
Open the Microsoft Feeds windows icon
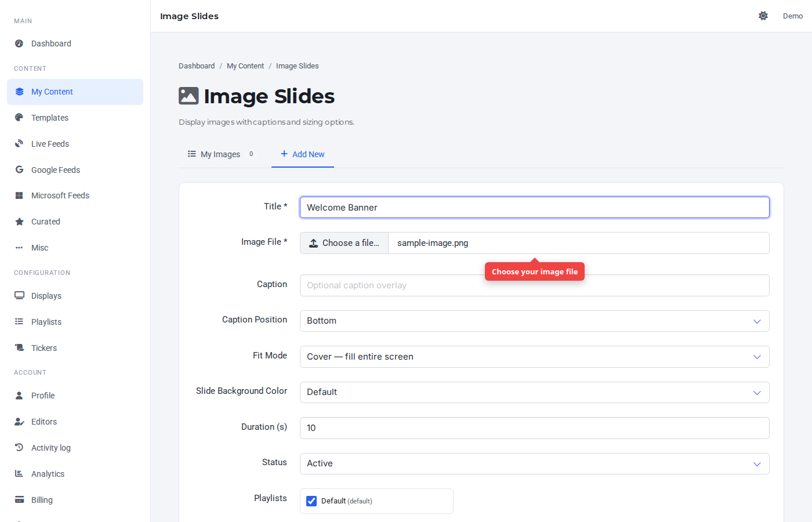click(19, 195)
